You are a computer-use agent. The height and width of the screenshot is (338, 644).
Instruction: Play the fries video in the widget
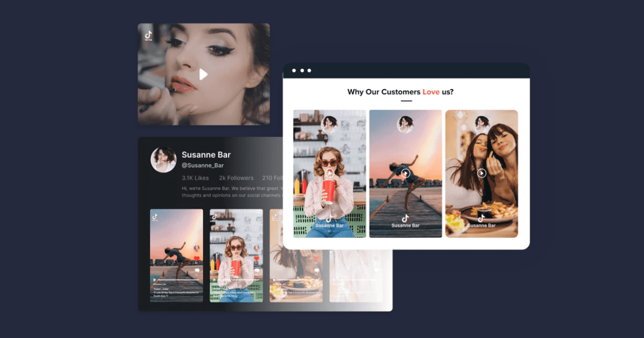tap(481, 173)
